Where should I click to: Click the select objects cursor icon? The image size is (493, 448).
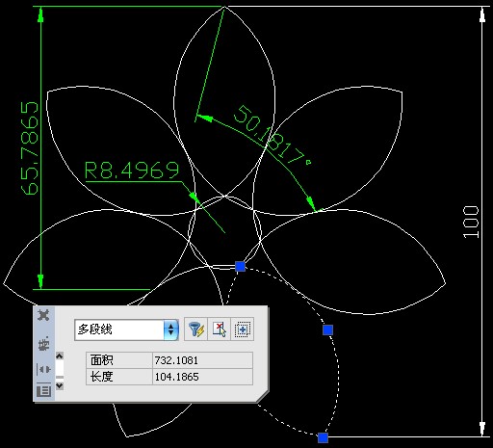pyautogui.click(x=219, y=329)
